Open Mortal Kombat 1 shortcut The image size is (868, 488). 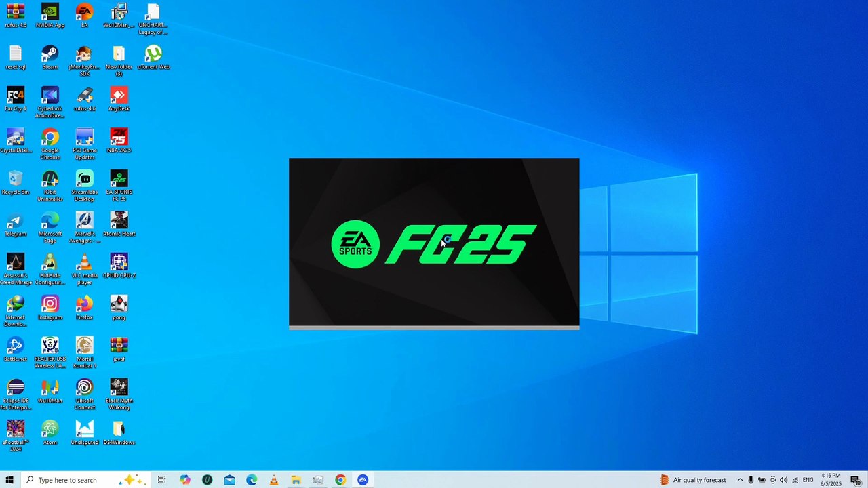tap(84, 353)
